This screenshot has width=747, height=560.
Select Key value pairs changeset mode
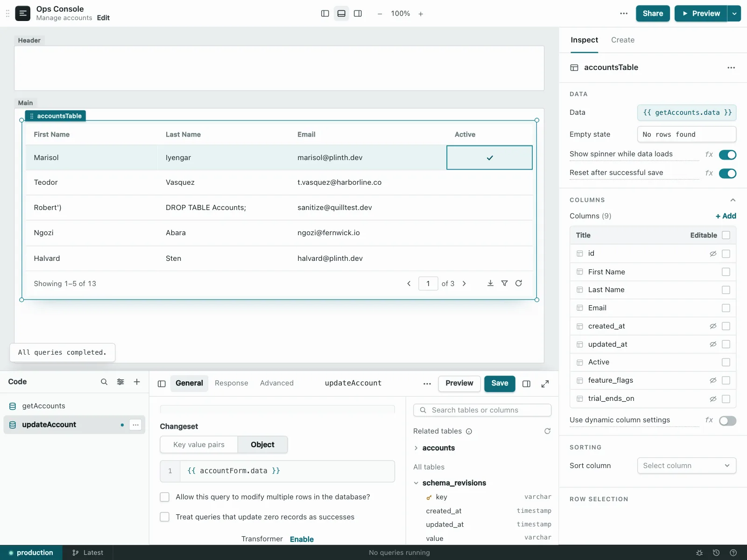click(199, 445)
